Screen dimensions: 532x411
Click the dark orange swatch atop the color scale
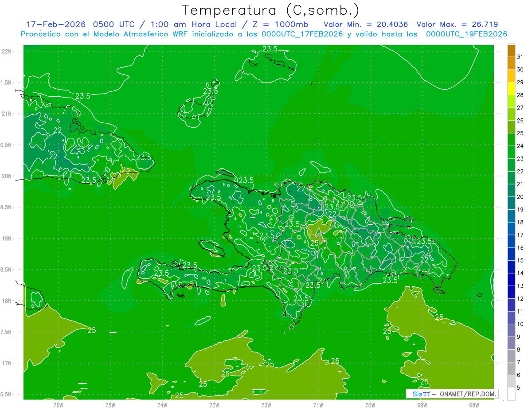pos(511,50)
